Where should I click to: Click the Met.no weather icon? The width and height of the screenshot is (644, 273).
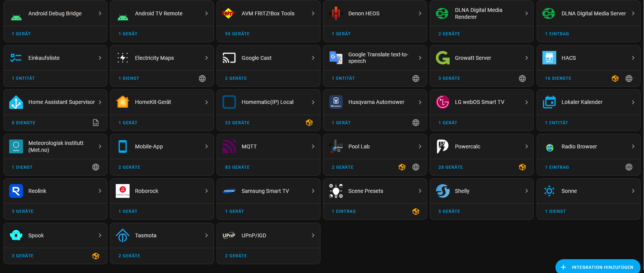[x=16, y=146]
